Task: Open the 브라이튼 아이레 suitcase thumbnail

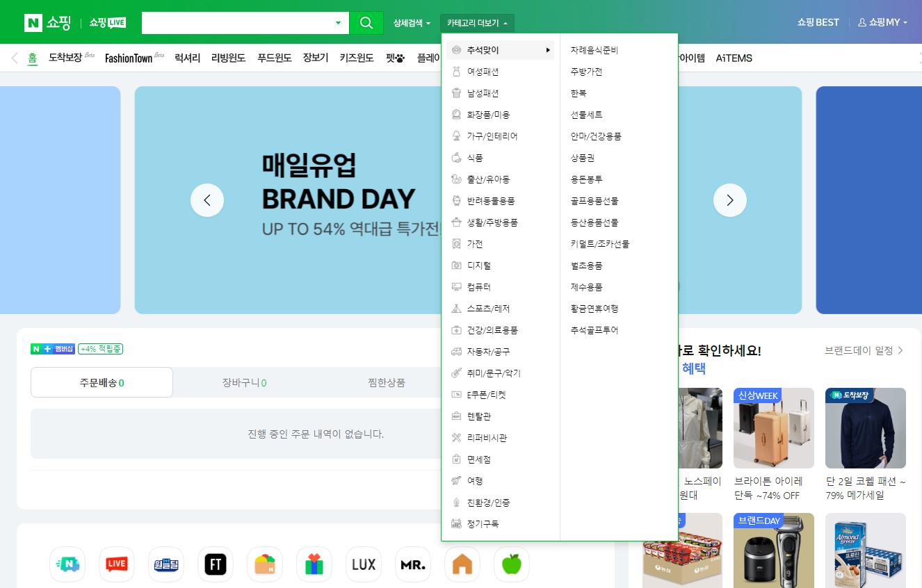Action: point(774,428)
